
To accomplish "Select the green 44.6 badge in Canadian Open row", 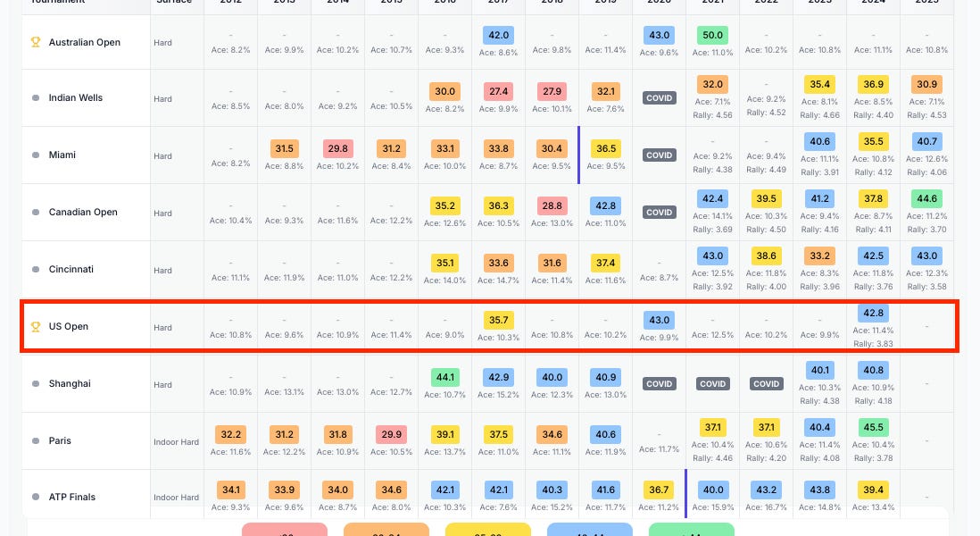I will tap(926, 198).
